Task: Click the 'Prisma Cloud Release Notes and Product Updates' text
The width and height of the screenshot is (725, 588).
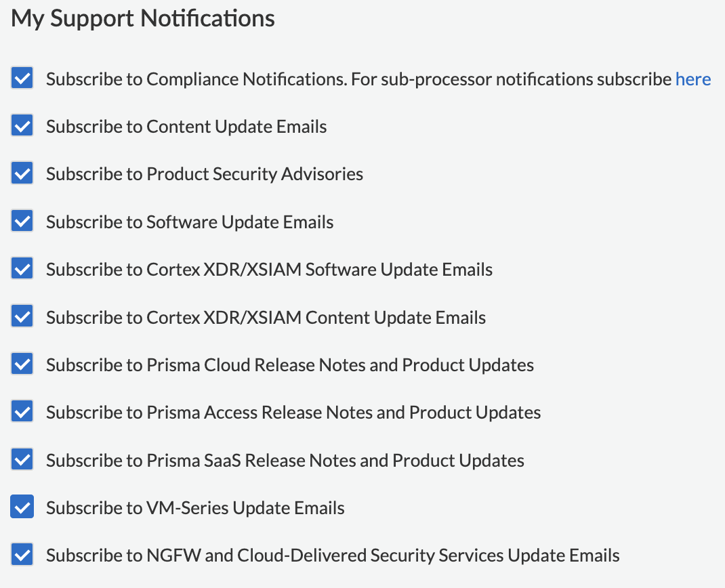Action: pyautogui.click(x=340, y=365)
